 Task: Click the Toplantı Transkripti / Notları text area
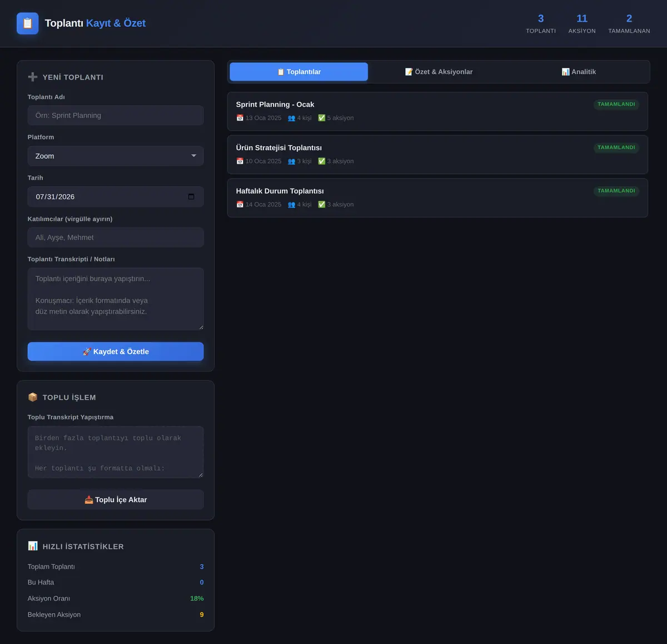coord(116,299)
